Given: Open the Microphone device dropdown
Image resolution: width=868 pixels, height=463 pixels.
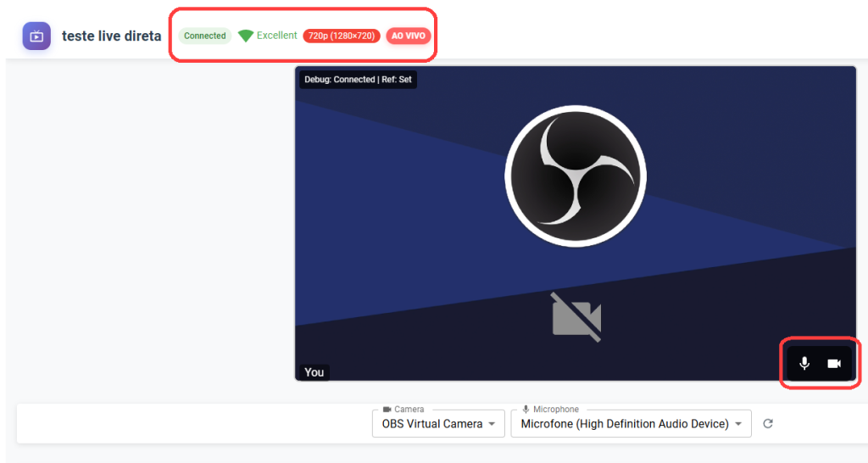Looking at the screenshot, I should coord(631,424).
